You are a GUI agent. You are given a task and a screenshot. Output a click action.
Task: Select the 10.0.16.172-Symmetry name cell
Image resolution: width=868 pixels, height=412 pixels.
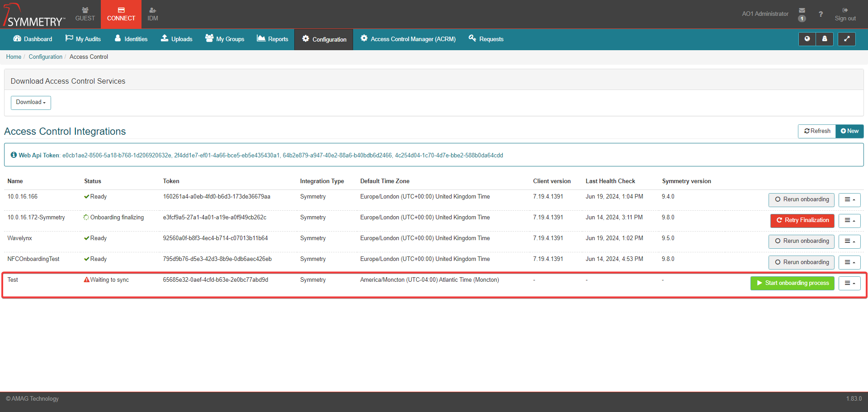pyautogui.click(x=36, y=218)
